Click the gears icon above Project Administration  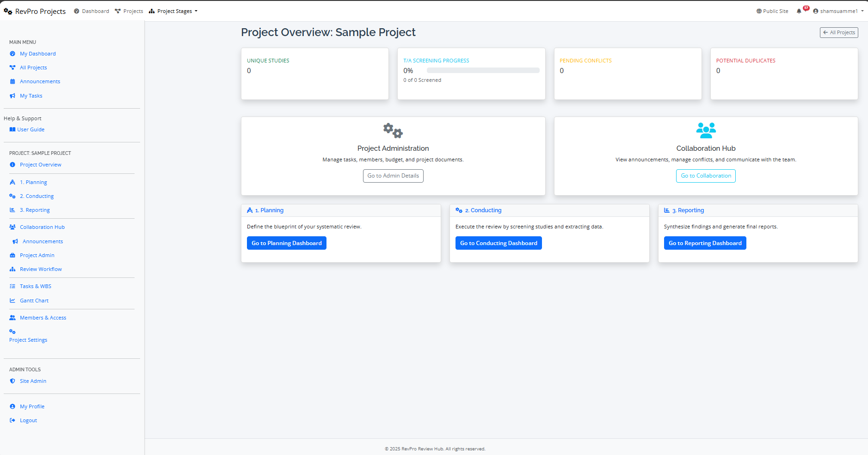click(393, 130)
